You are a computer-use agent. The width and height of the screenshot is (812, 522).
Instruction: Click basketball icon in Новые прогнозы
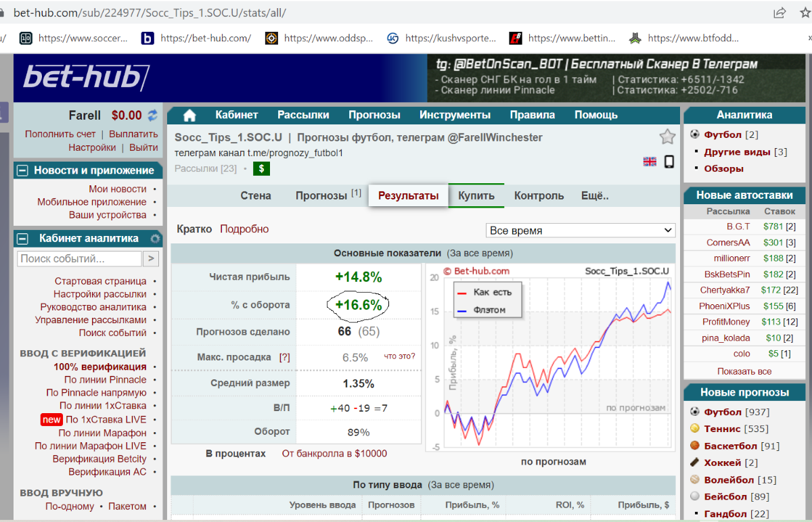695,446
